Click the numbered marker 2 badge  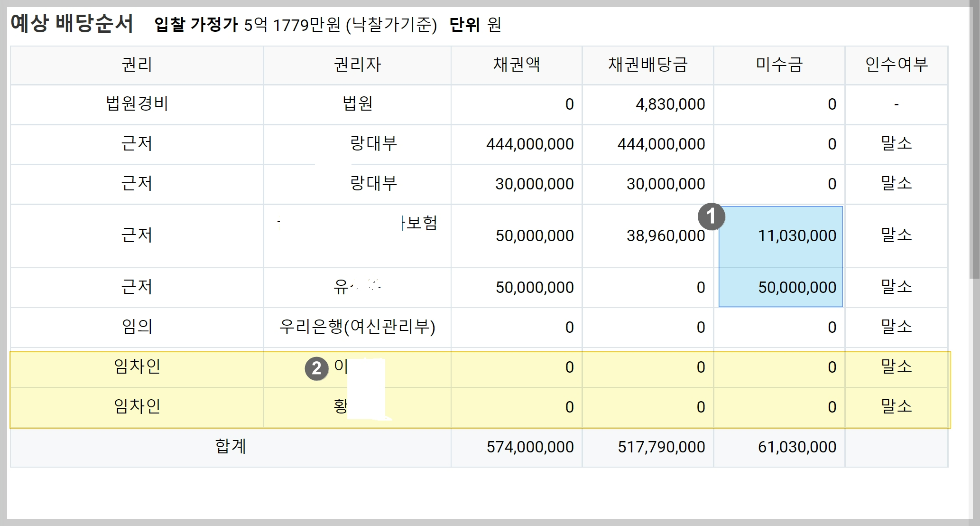tap(316, 369)
